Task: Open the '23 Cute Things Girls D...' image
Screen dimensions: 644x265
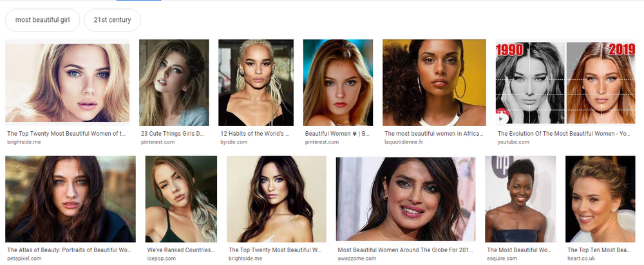Action: tap(174, 82)
